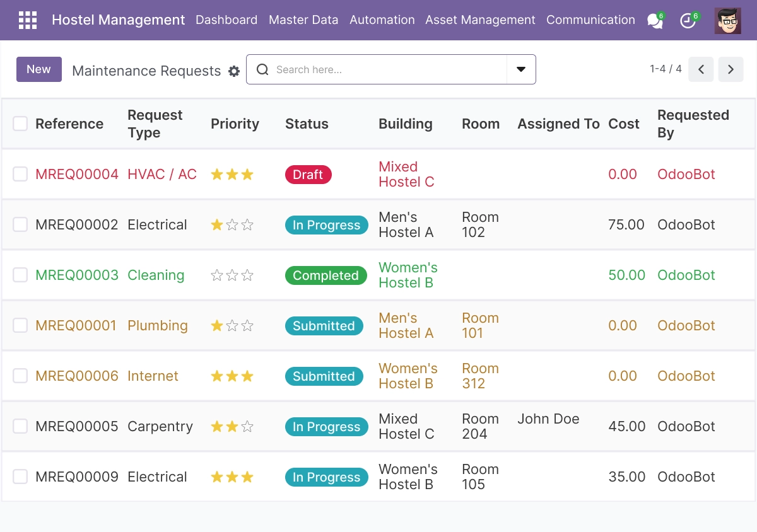Click the priority stars for MREQ00003
Viewport: 757px width, 532px height.
click(232, 275)
